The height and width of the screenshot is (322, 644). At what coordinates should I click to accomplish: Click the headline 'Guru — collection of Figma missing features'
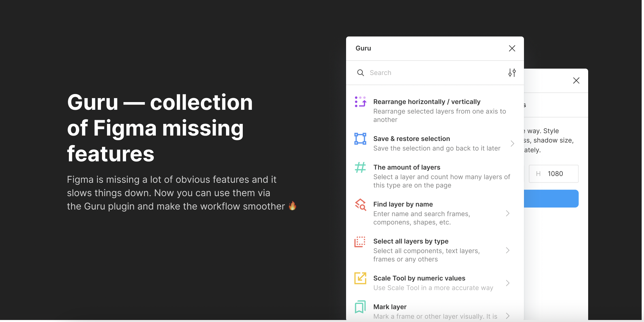click(160, 128)
